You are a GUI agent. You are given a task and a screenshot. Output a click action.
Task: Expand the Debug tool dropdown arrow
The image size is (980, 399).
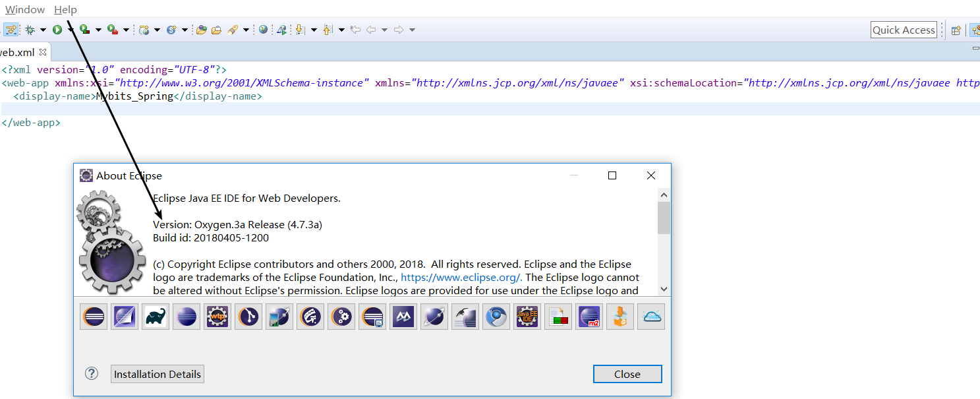pos(43,29)
